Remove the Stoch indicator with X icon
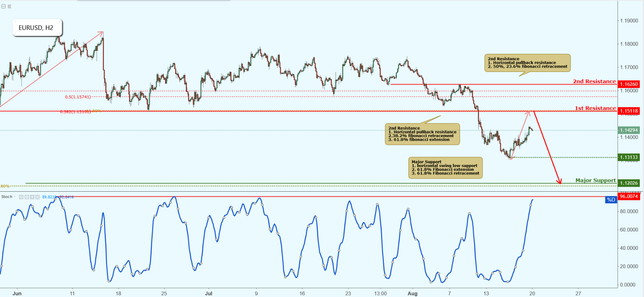644x297 pixels. point(37,197)
